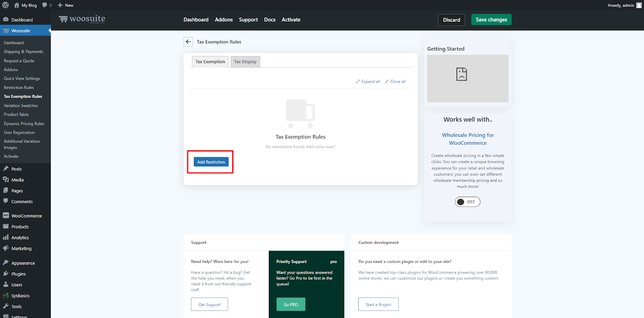Open Docs in Woosuite top menu
This screenshot has width=644, height=318.
(x=270, y=19)
